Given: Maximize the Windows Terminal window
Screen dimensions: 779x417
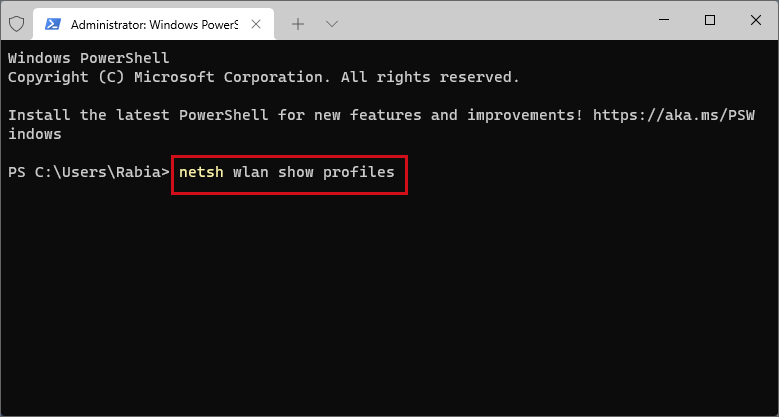Looking at the screenshot, I should (x=710, y=20).
